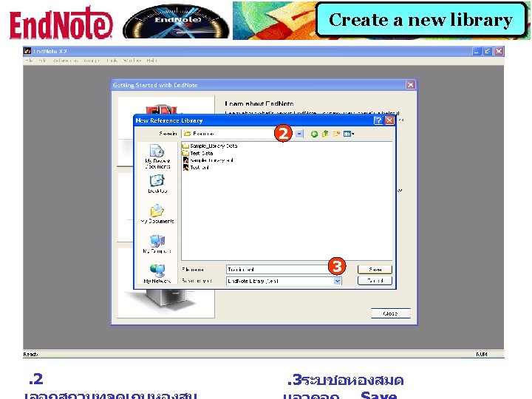This screenshot has width=532, height=399.
Task: Open the Tools menu
Action: 112,61
